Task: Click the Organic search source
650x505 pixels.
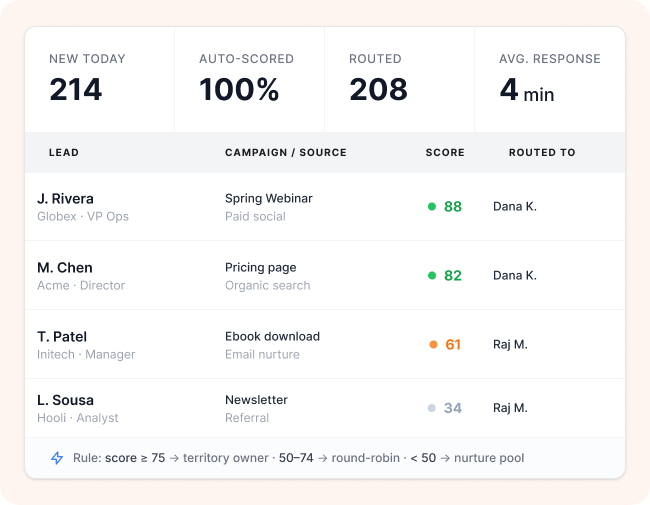Action: pos(267,285)
